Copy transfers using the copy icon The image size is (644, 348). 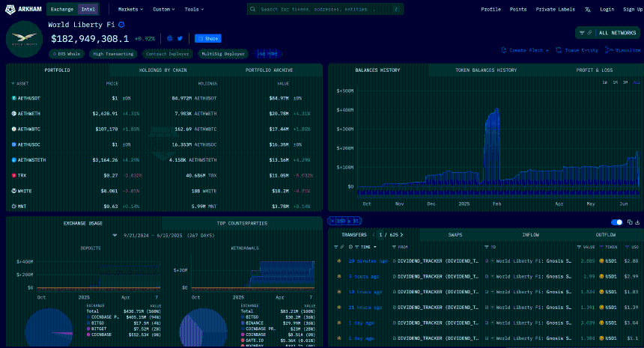[631, 222]
